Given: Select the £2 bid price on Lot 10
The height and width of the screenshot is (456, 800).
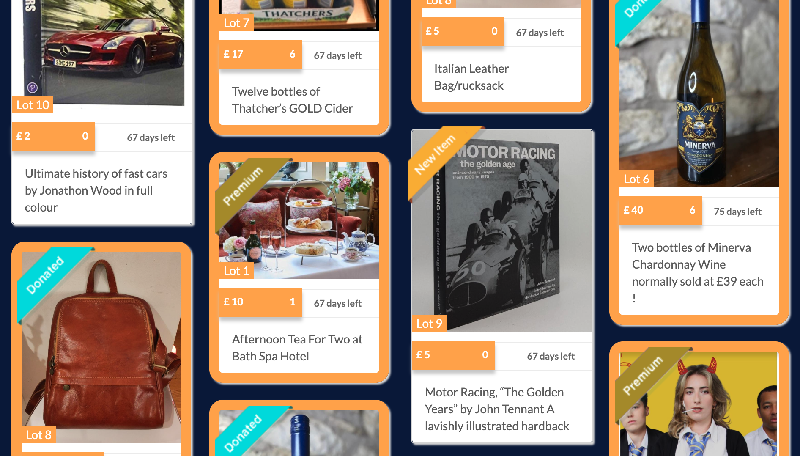Looking at the screenshot, I should (54, 136).
